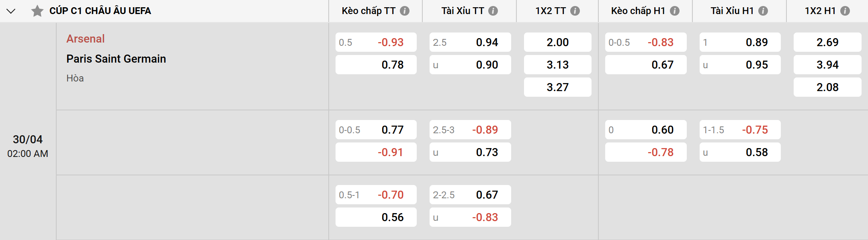Collapse the CÚP C1 CHÂU ÂU UEFA league section
868x240 pixels.
click(11, 11)
